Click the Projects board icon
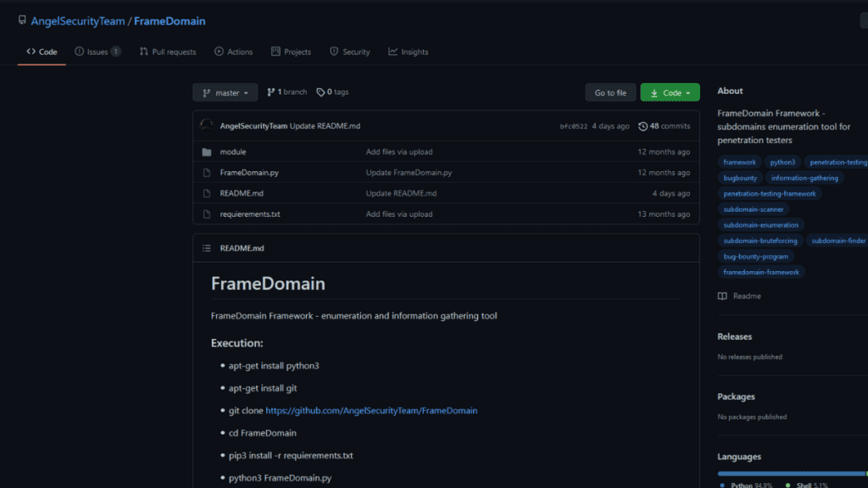868x488 pixels. (x=275, y=52)
